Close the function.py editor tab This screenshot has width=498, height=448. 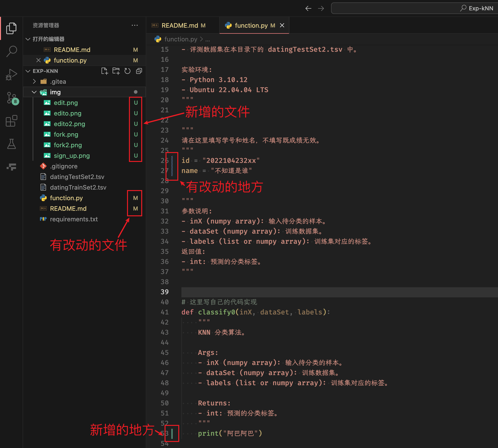pos(282,25)
